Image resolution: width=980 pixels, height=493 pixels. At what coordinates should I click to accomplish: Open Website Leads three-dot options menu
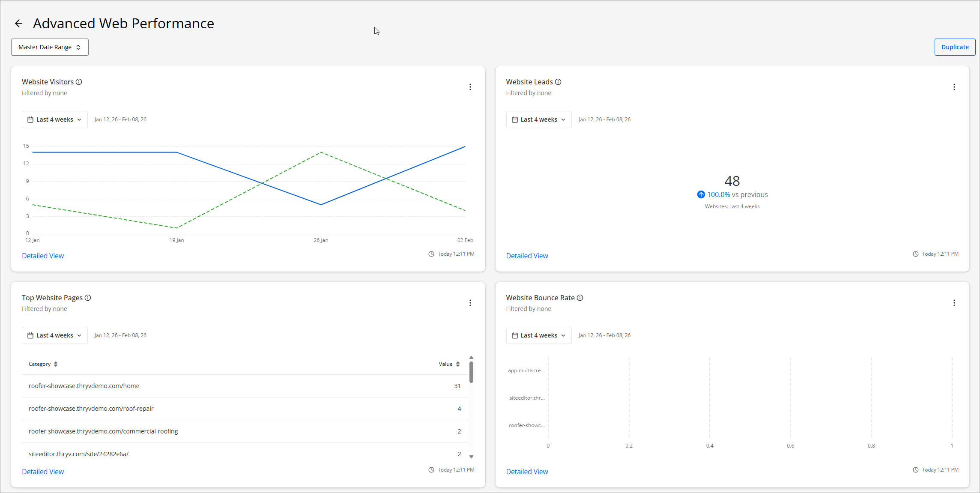pos(954,87)
